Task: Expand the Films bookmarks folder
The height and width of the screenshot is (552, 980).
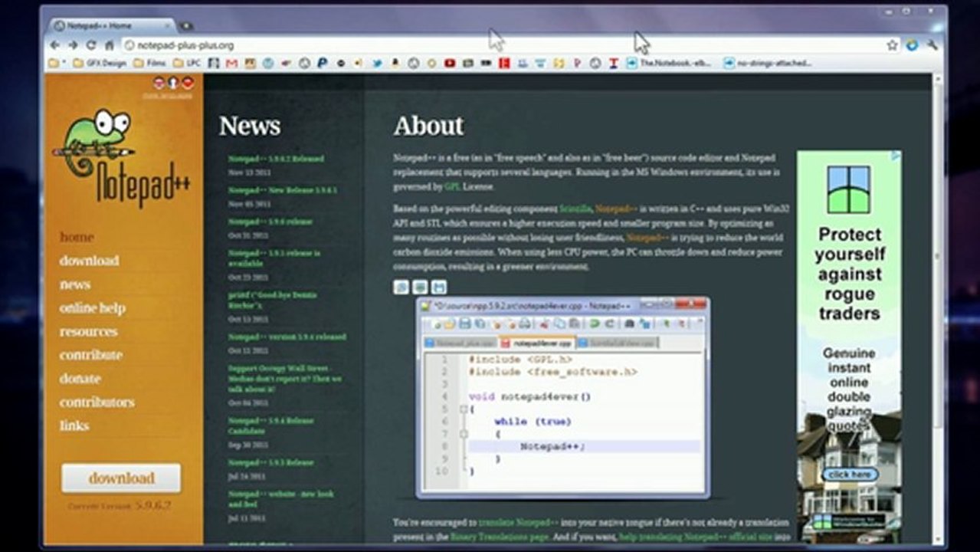Action: point(149,64)
